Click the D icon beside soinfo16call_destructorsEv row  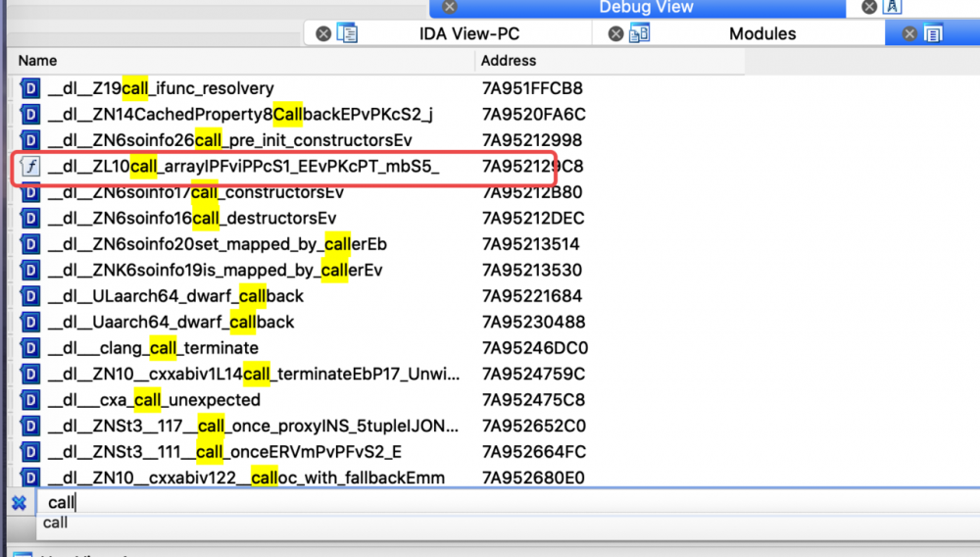pyautogui.click(x=30, y=218)
